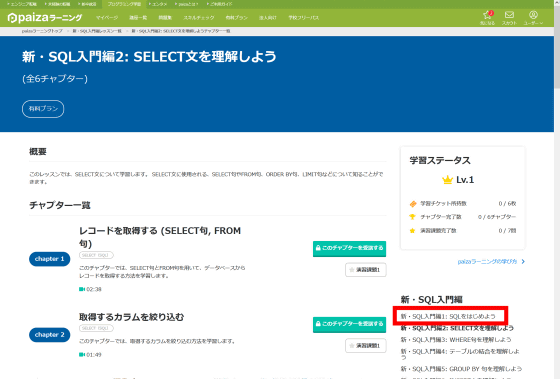Screen dimensions: 560x379
Task: Click the 0 / 6枚 ticket count
Action: click(507, 204)
